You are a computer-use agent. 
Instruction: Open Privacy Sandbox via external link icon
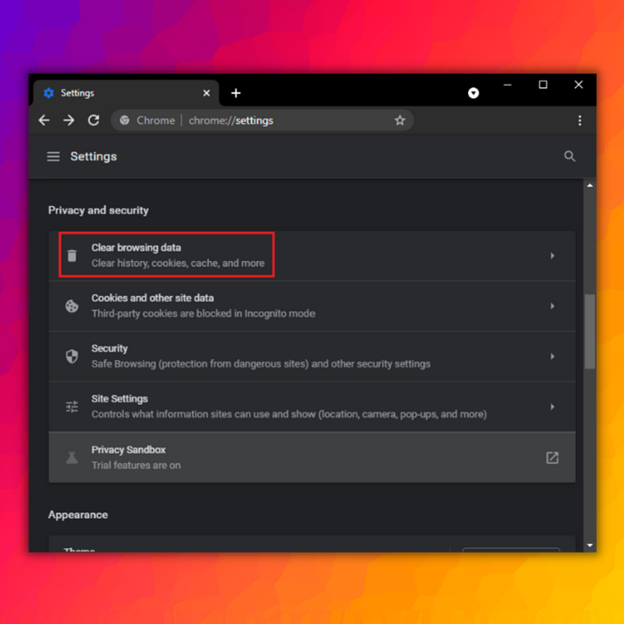point(552,458)
